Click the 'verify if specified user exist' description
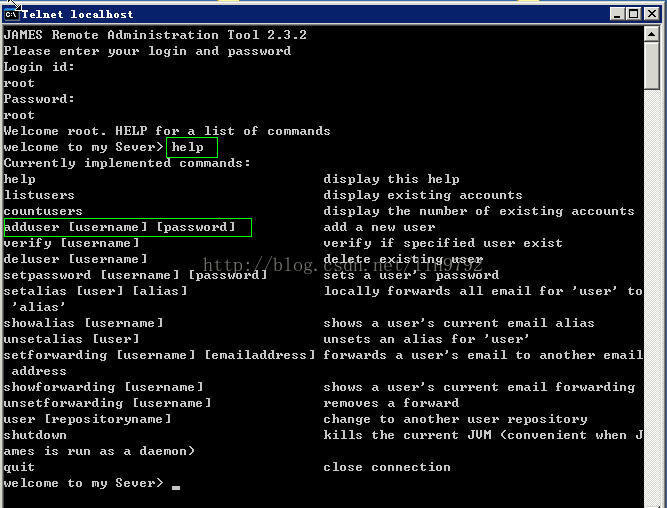The image size is (667, 508). (443, 243)
